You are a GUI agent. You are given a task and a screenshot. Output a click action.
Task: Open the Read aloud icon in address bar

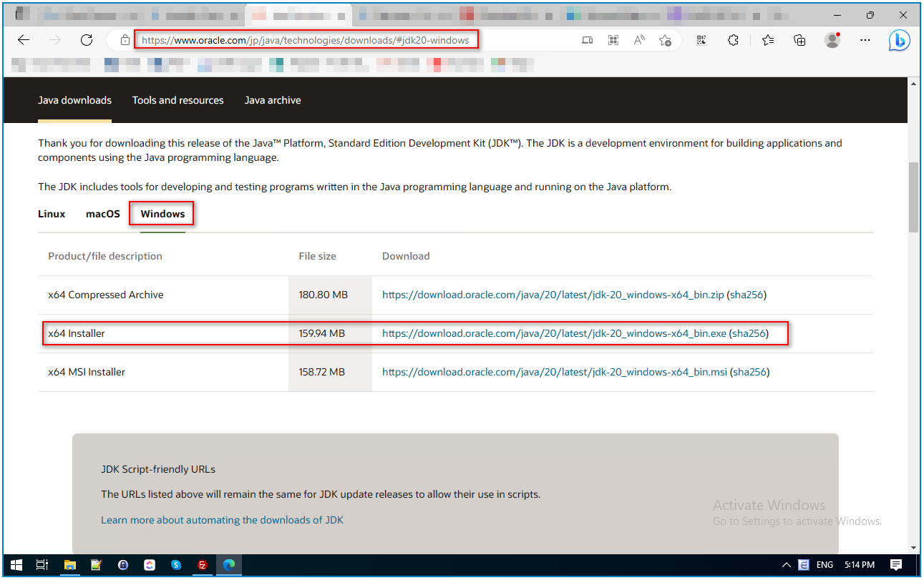639,40
